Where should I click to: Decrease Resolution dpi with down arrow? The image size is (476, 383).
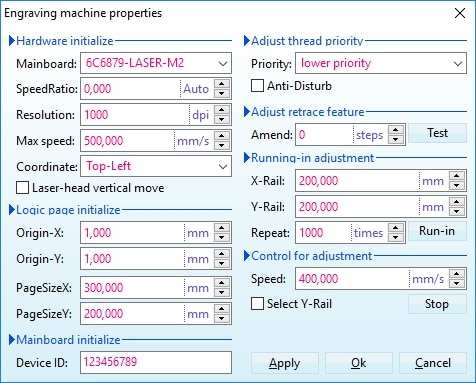click(222, 119)
